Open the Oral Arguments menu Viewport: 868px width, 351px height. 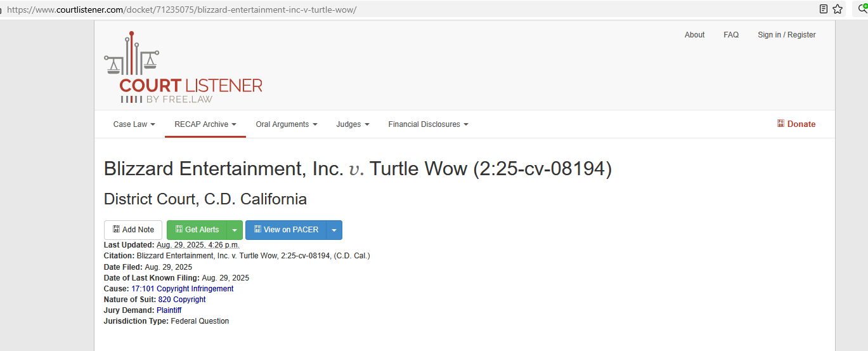[286, 124]
